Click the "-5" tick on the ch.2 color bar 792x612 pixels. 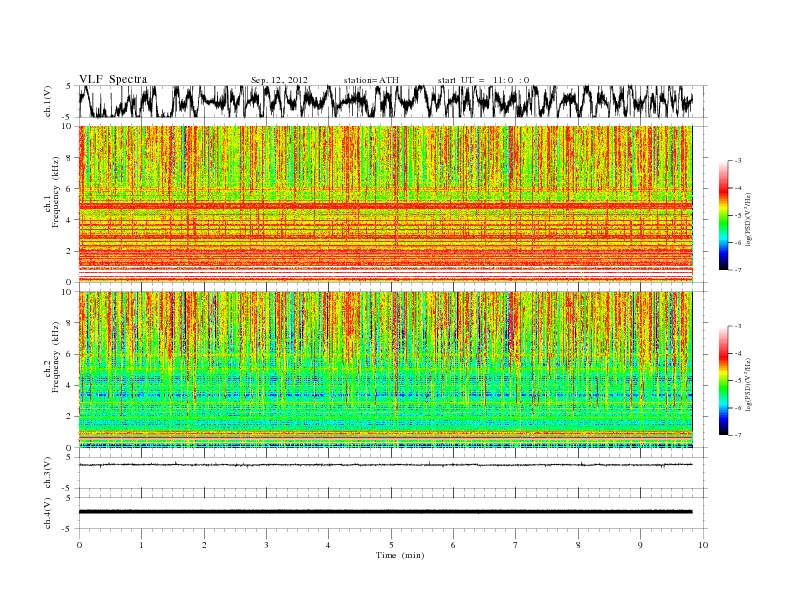[738, 380]
